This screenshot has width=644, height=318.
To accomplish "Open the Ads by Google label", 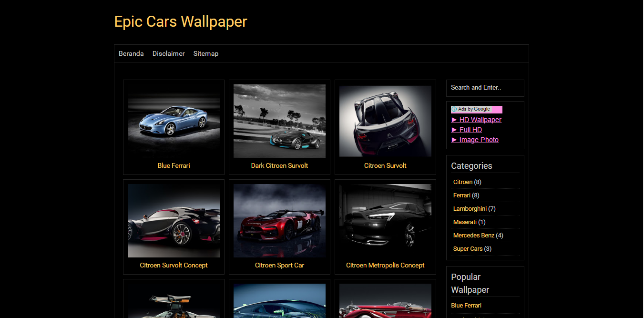I will [x=474, y=109].
